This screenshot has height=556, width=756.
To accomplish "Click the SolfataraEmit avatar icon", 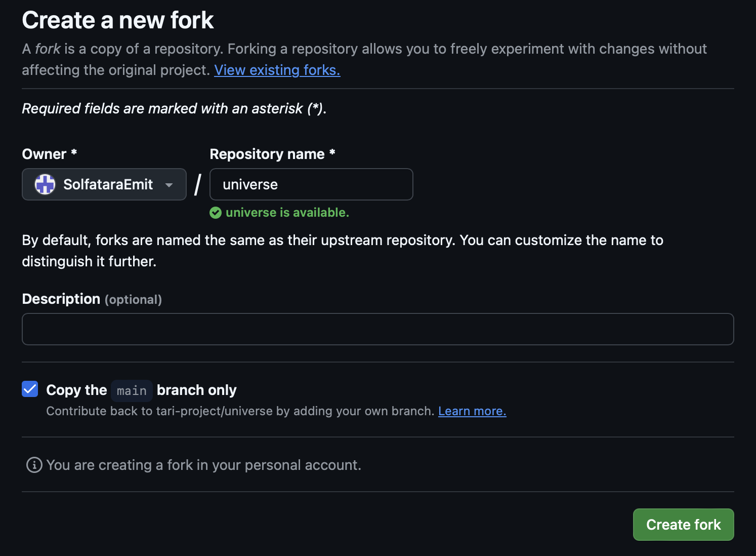I will tap(45, 184).
